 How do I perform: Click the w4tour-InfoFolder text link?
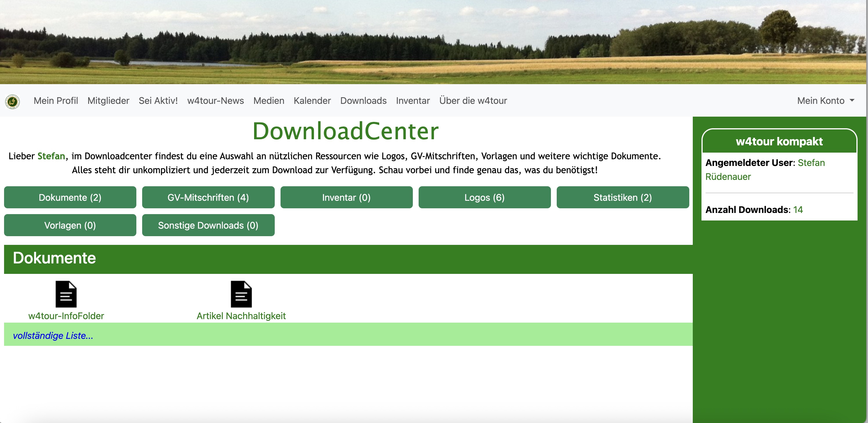(x=66, y=316)
